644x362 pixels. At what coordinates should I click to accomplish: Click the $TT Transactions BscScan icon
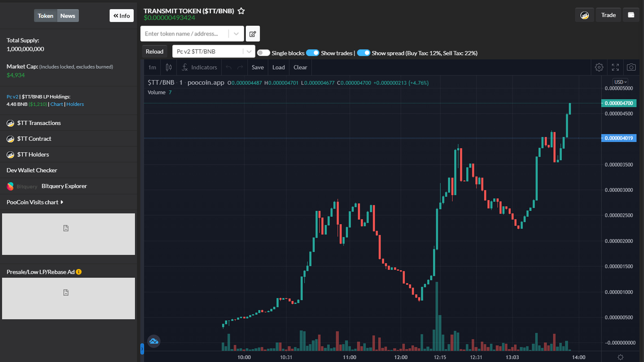click(10, 123)
